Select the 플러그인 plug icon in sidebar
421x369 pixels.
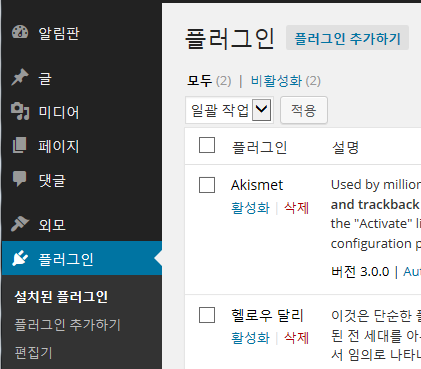coord(20,259)
